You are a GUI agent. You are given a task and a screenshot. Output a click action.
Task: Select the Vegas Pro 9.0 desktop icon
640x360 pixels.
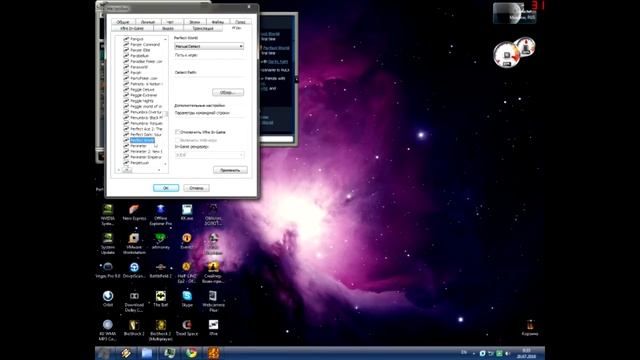[108, 270]
